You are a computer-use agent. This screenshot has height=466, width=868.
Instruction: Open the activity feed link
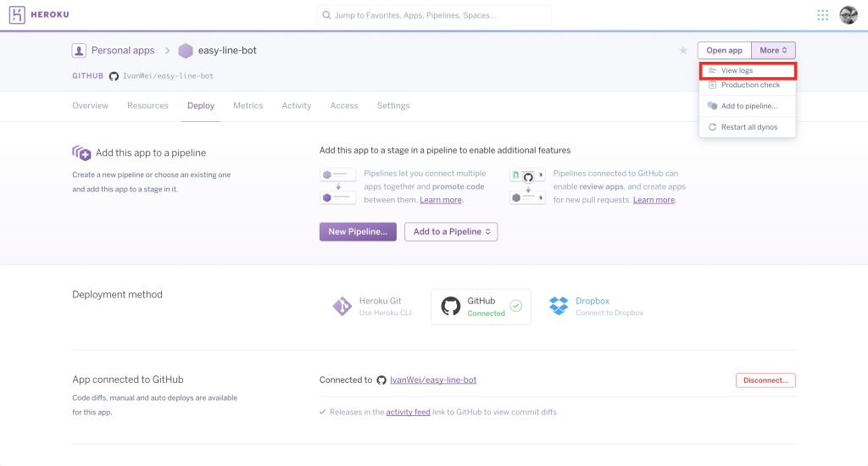point(408,412)
